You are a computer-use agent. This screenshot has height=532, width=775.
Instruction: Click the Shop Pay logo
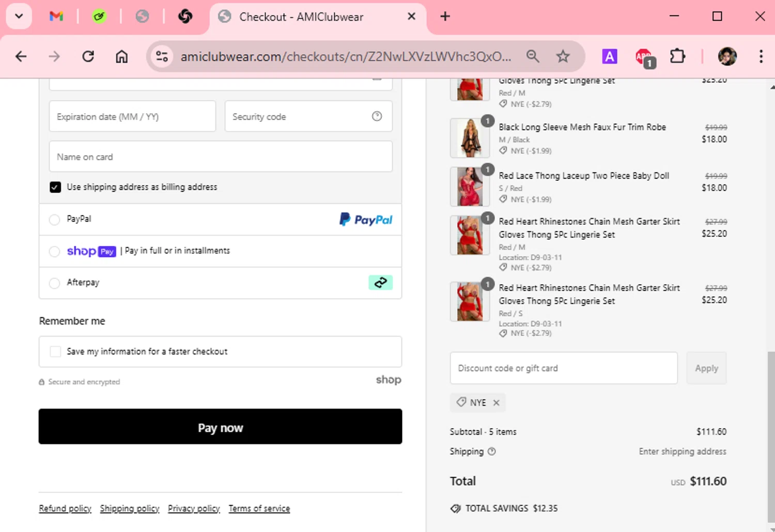91,251
